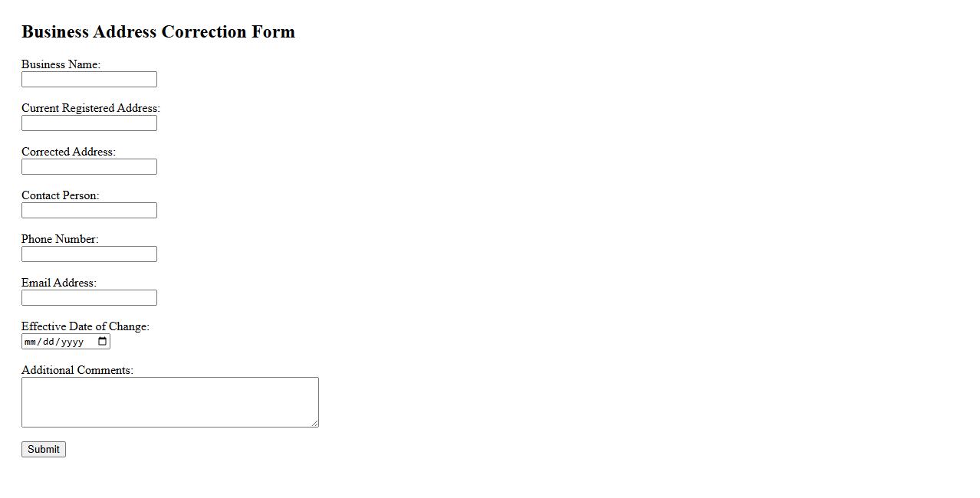Select the Corrected Address text box
The height and width of the screenshot is (498, 980).
pos(89,167)
